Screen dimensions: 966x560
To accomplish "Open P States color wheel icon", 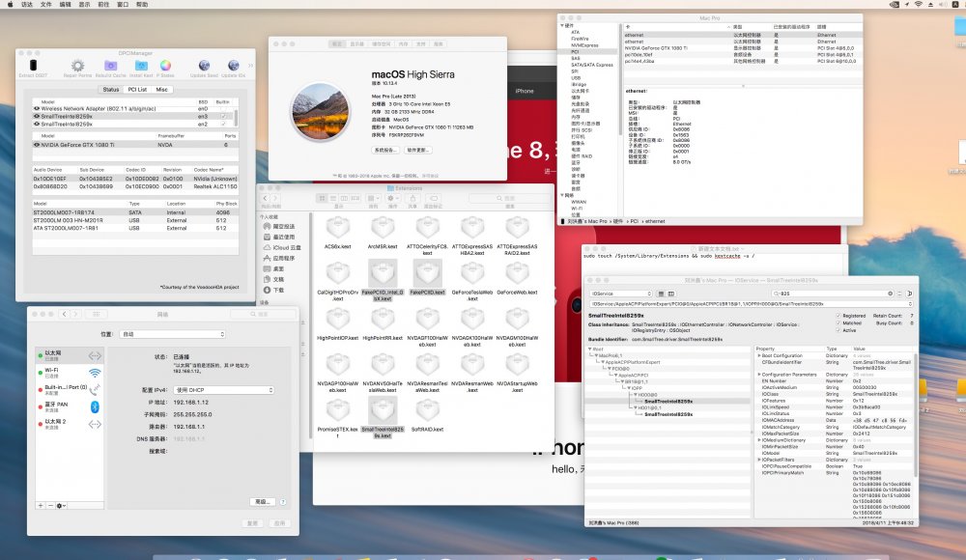I will click(x=165, y=68).
